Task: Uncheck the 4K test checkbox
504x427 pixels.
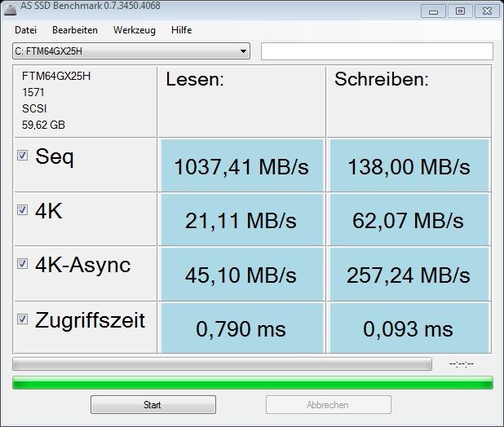Action: 23,209
